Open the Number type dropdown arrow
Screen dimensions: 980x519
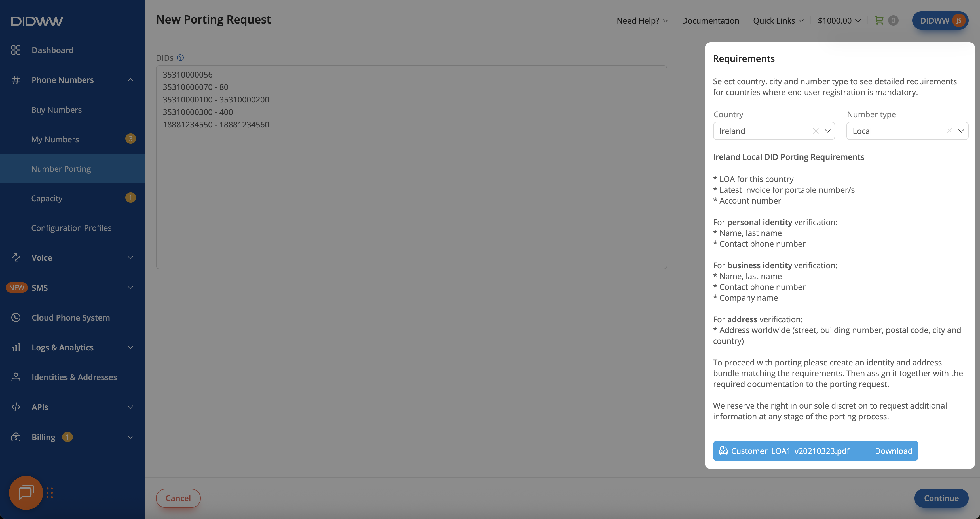[x=961, y=131]
